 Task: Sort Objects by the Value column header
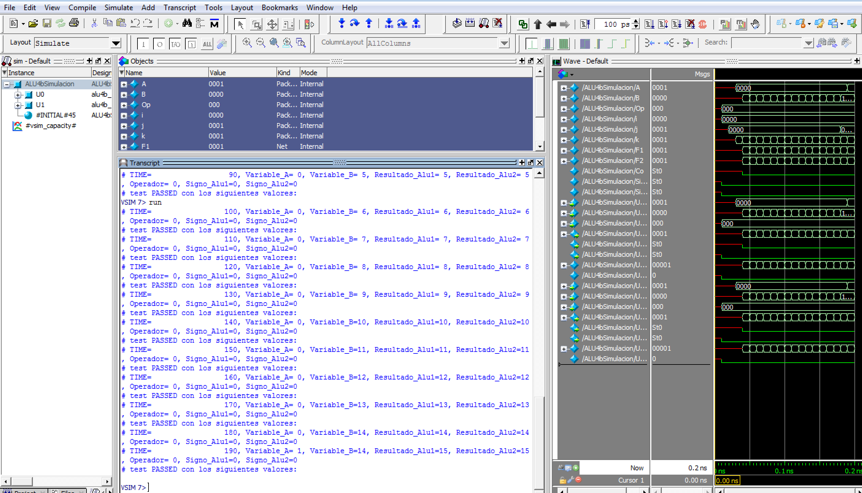click(x=242, y=73)
